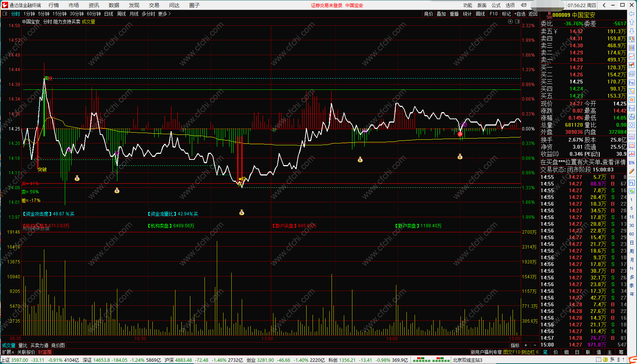637x364 pixels.
Task: Click the pencil drawing icon in sidebar
Action: [x=632, y=171]
